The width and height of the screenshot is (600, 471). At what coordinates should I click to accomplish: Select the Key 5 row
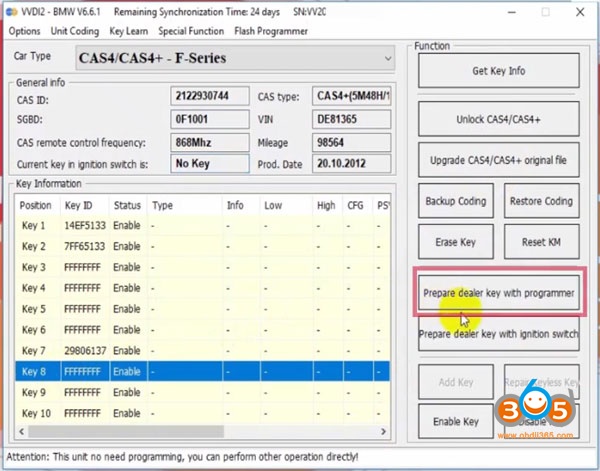click(x=202, y=309)
